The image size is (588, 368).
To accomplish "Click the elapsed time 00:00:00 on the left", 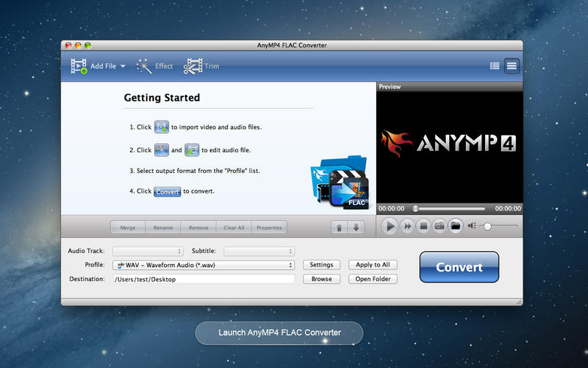I will (392, 208).
